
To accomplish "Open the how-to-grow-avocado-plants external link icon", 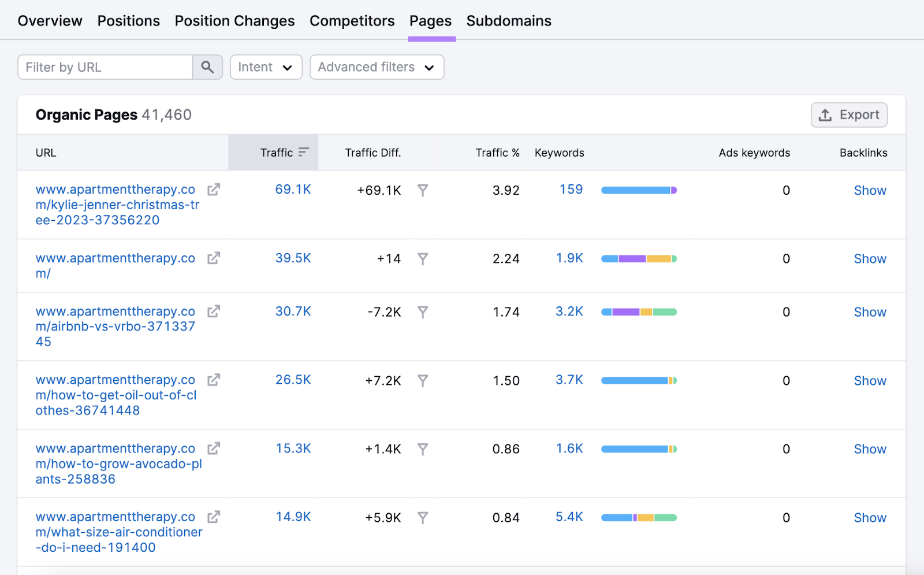I will [213, 448].
